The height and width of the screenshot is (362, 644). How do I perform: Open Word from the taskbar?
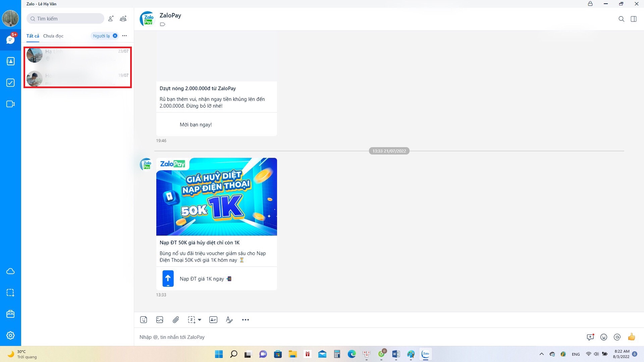[396, 354]
